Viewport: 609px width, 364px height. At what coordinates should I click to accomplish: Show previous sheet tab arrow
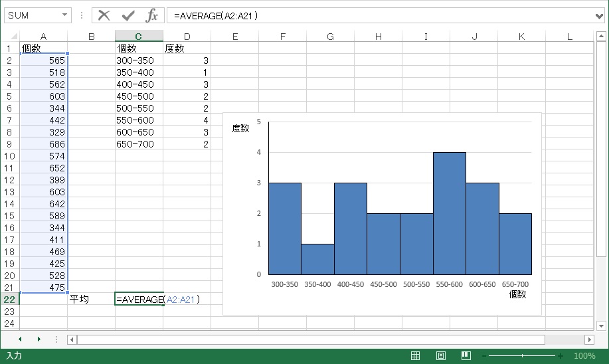[20, 339]
